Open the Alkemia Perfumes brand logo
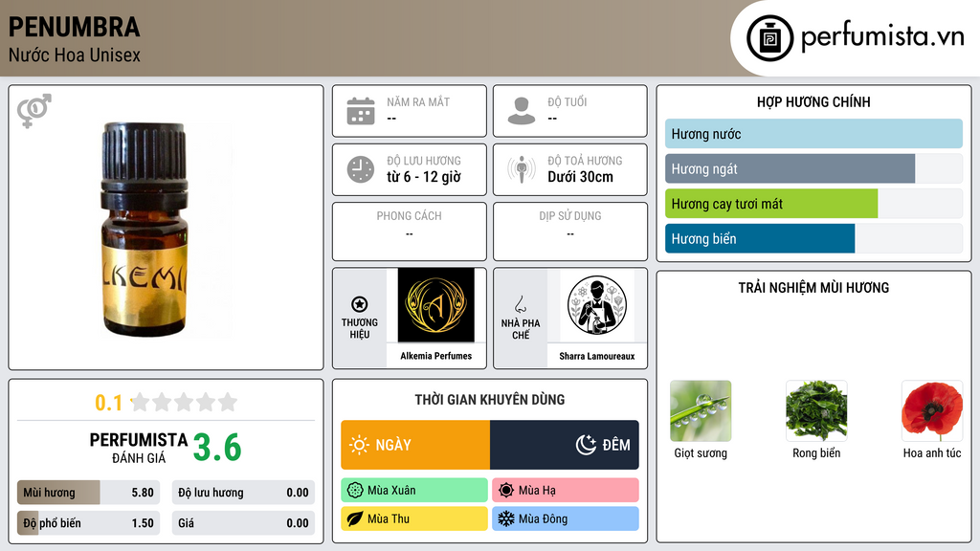Viewport: 980px width, 551px height. pyautogui.click(x=436, y=305)
